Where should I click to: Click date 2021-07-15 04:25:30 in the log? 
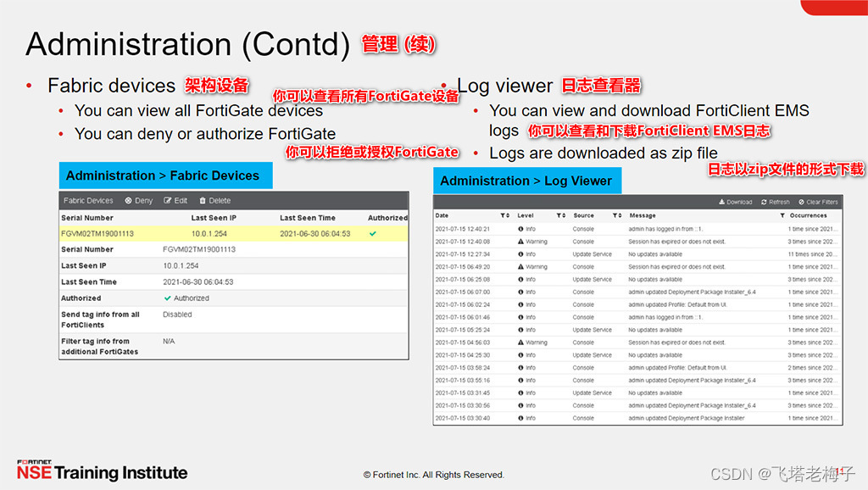[462, 355]
